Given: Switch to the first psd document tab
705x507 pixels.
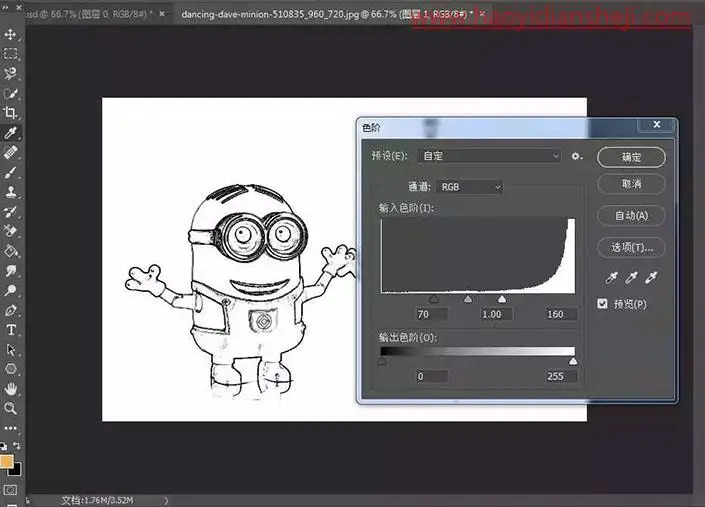Looking at the screenshot, I should (88, 14).
